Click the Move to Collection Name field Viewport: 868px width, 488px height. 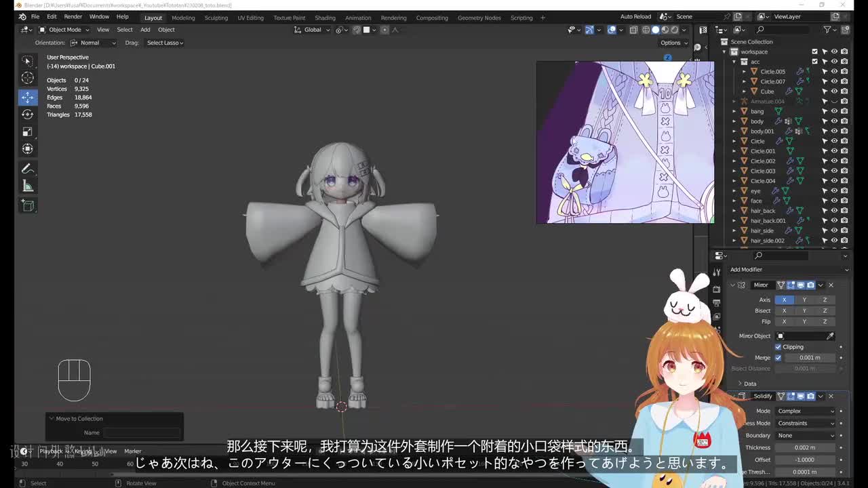coord(142,432)
